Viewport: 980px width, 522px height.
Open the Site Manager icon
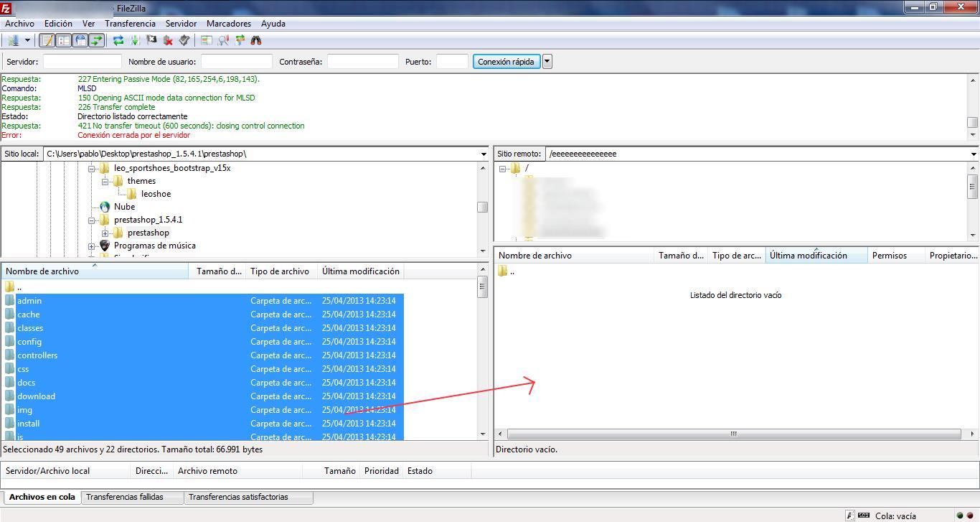pos(14,41)
